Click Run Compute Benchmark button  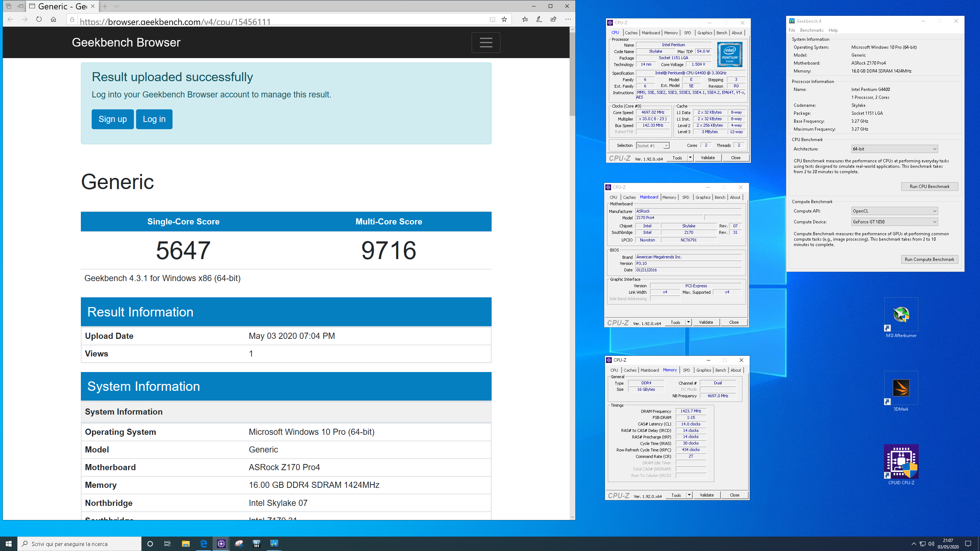[x=929, y=259]
